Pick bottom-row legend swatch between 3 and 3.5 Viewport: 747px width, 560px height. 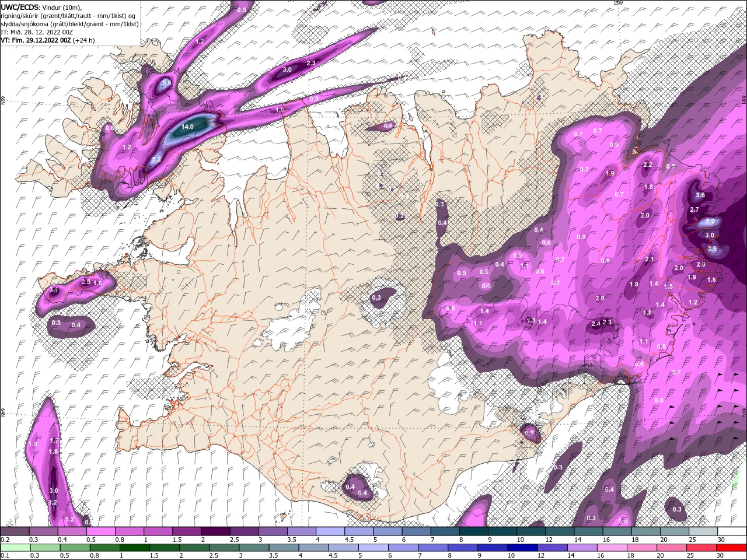point(253,547)
